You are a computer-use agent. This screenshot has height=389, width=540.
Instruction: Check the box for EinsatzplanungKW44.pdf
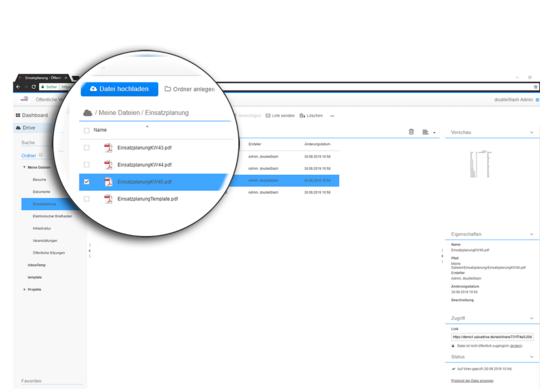click(86, 165)
